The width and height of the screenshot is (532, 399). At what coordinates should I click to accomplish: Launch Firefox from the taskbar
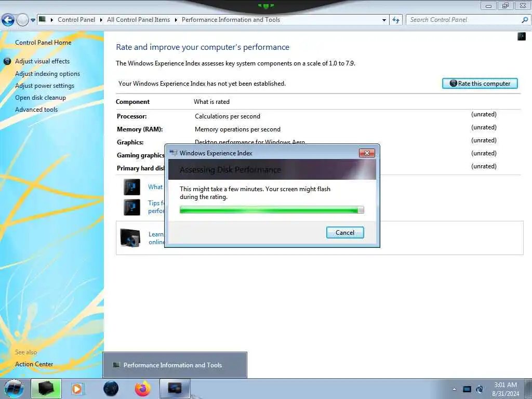(143, 389)
